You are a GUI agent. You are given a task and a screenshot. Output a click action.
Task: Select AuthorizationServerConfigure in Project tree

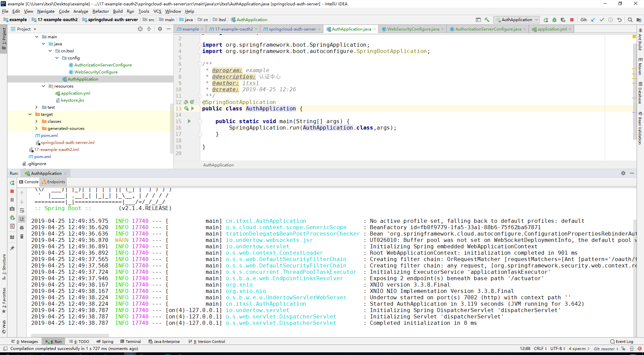103,65
